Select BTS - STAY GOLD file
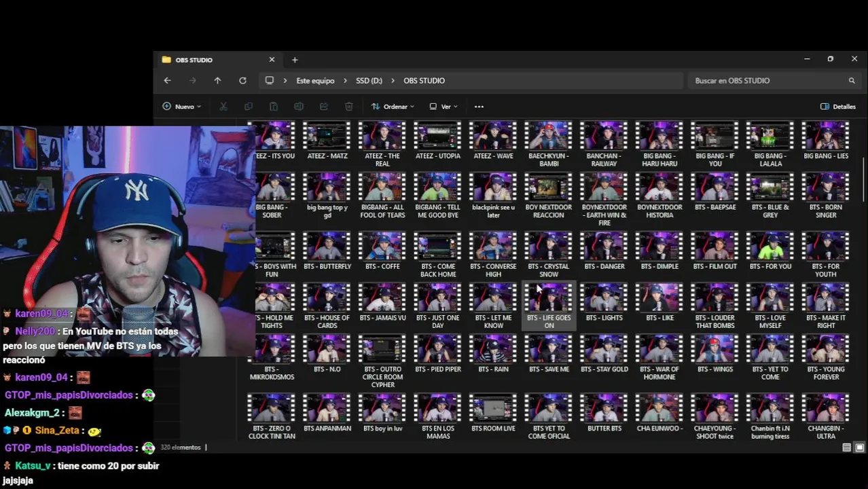 pos(604,354)
